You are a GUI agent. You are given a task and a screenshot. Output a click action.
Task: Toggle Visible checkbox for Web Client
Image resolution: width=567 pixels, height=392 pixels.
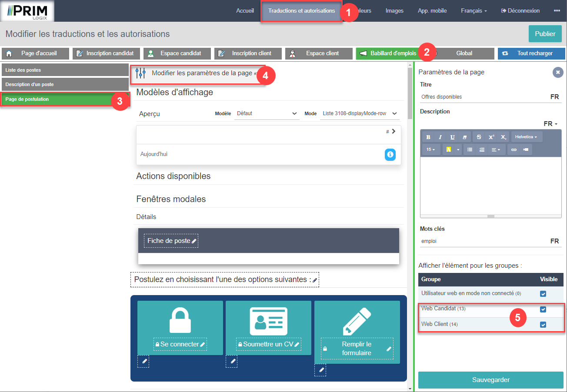[543, 325]
